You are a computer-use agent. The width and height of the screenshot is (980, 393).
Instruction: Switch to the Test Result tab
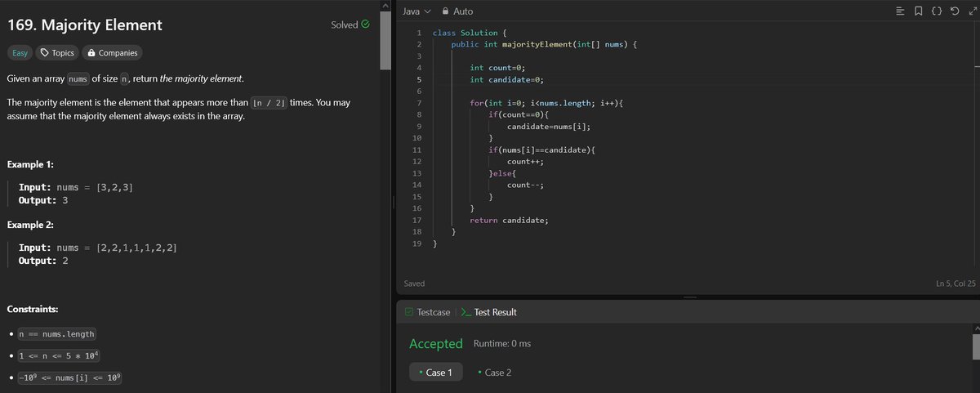[488, 312]
